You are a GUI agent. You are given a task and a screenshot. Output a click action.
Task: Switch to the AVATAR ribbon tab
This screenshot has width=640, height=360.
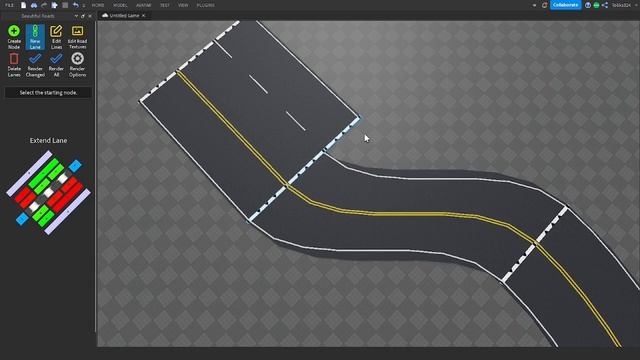click(x=143, y=5)
